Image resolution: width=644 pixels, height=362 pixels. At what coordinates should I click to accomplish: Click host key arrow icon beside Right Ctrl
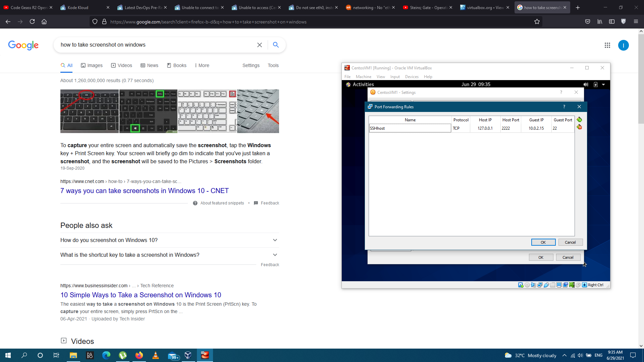(584, 285)
